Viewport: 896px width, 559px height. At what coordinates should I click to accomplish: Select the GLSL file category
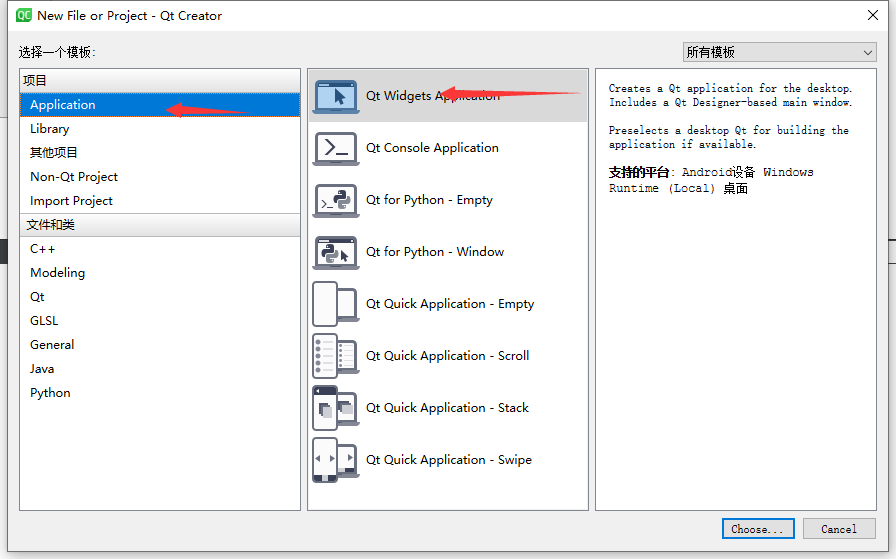point(160,321)
